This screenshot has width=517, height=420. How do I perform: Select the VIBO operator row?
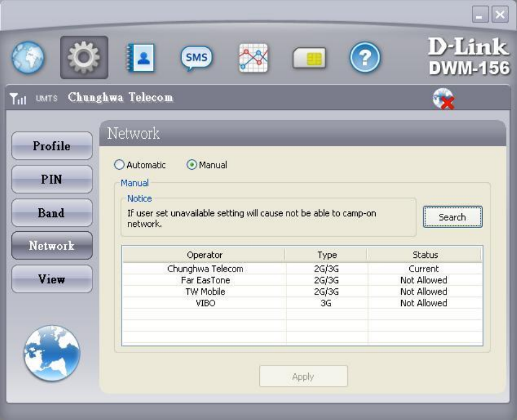205,303
